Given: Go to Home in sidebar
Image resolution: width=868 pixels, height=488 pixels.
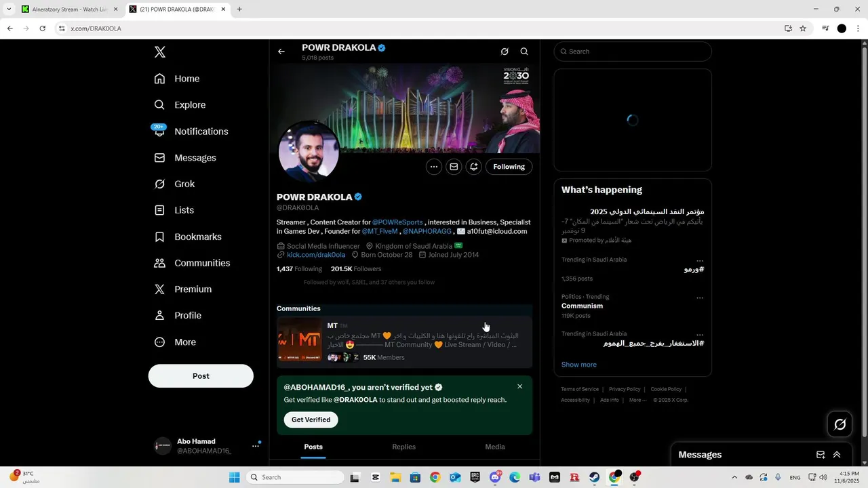Looking at the screenshot, I should (x=177, y=79).
